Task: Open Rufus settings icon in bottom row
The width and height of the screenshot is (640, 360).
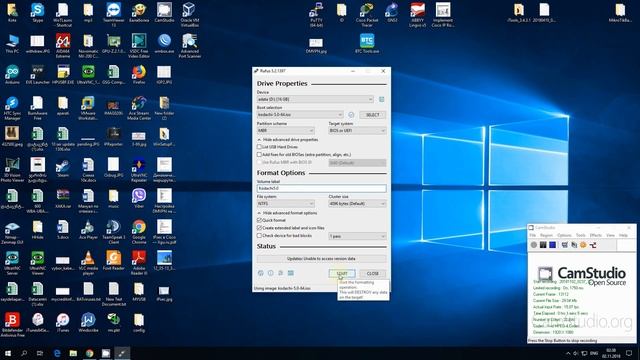Action: click(281, 273)
